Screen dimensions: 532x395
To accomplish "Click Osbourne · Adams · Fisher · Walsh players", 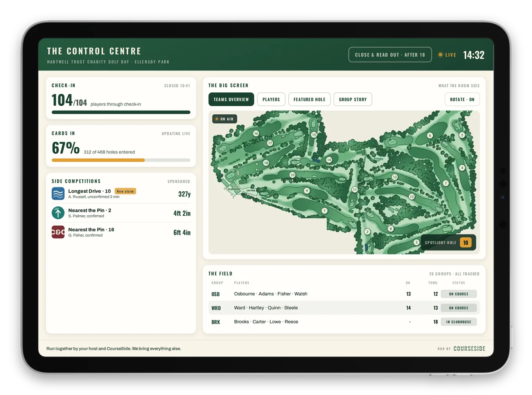I will pyautogui.click(x=271, y=294).
